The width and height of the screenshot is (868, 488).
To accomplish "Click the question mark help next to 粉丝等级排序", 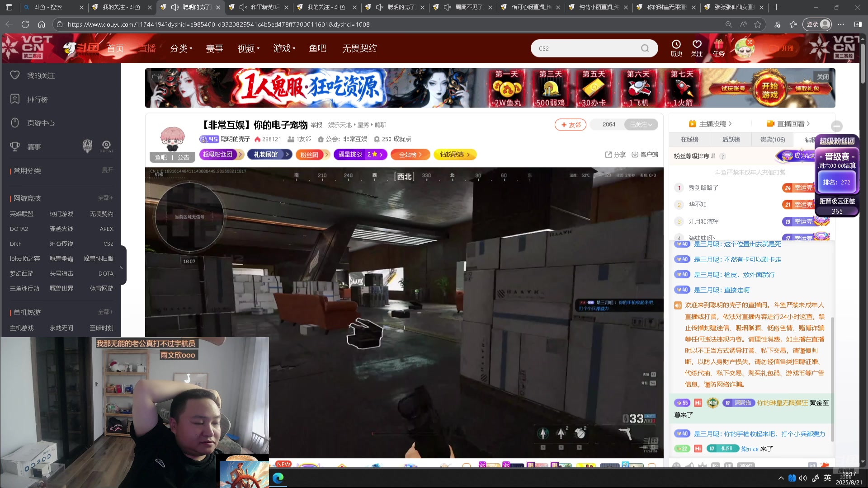I will (722, 156).
